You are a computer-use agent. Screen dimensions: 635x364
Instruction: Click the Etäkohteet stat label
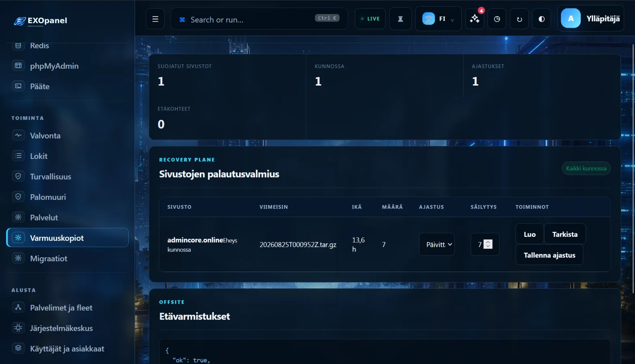pos(174,109)
